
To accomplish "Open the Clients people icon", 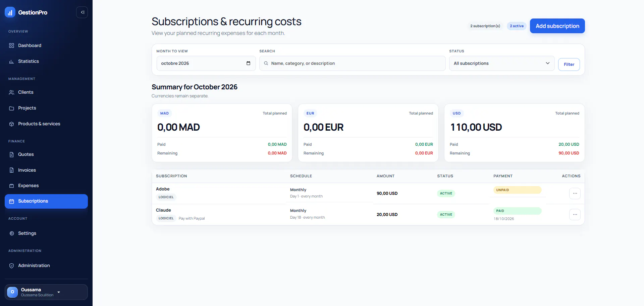I will coord(11,92).
